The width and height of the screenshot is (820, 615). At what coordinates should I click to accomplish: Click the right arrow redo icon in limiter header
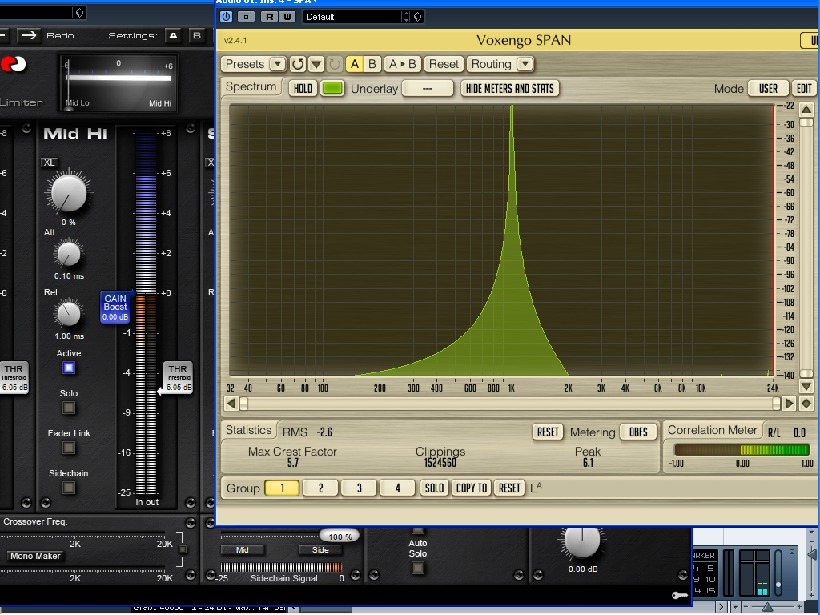point(29,36)
